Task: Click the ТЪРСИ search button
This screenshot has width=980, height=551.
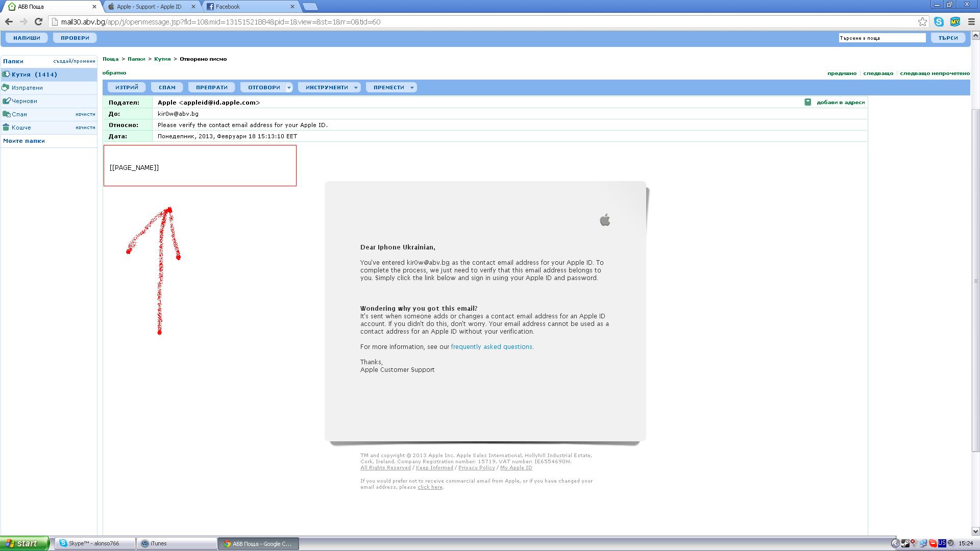Action: point(948,38)
